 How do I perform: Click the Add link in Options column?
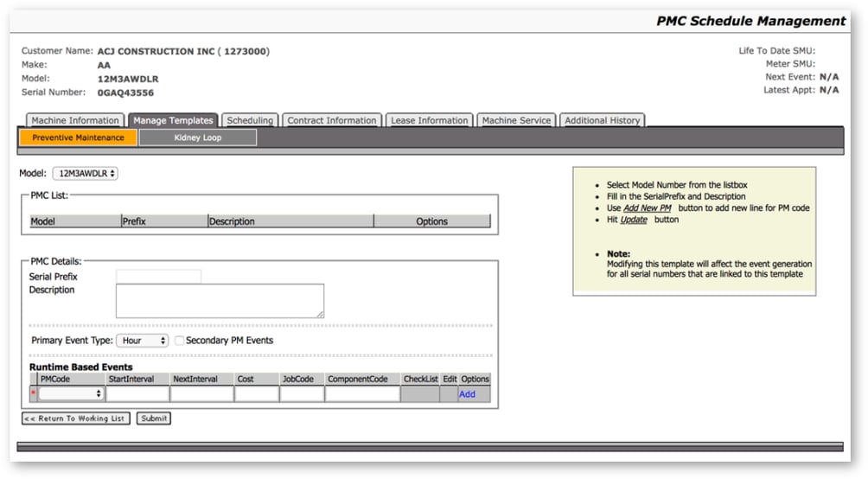coord(467,394)
